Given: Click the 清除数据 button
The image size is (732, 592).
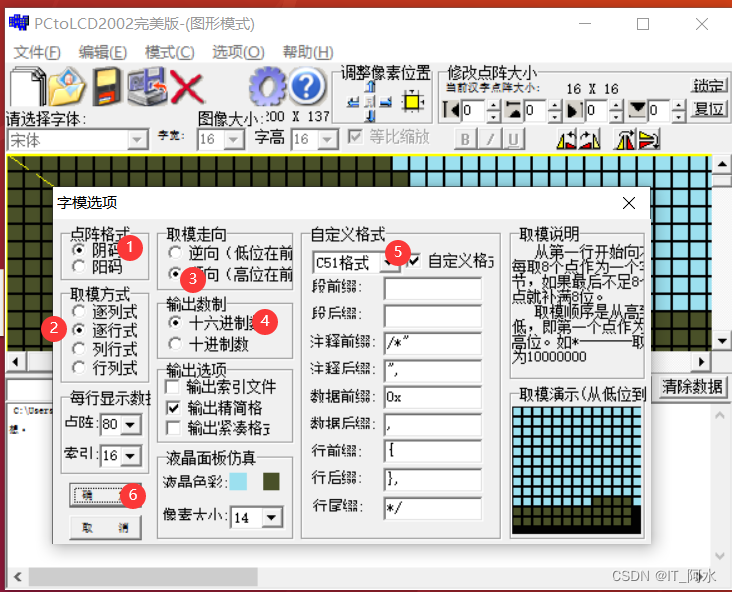Looking at the screenshot, I should pos(692,387).
